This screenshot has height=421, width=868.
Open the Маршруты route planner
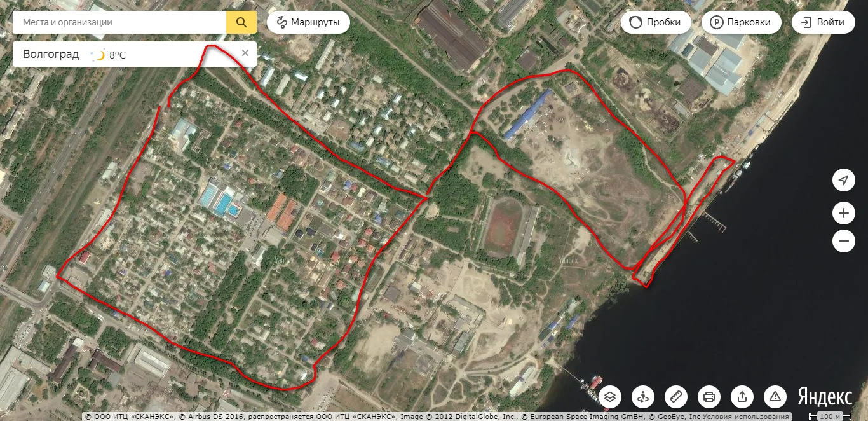pos(308,22)
